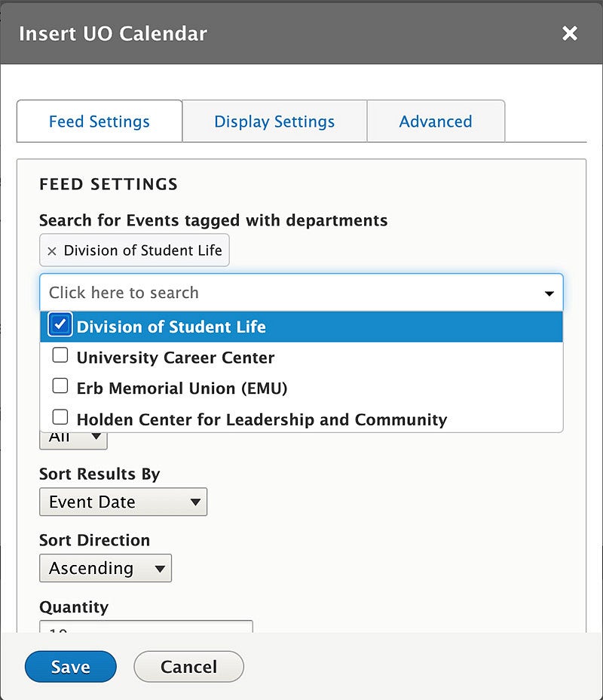
Task: Open the Display Settings tab
Action: point(274,121)
